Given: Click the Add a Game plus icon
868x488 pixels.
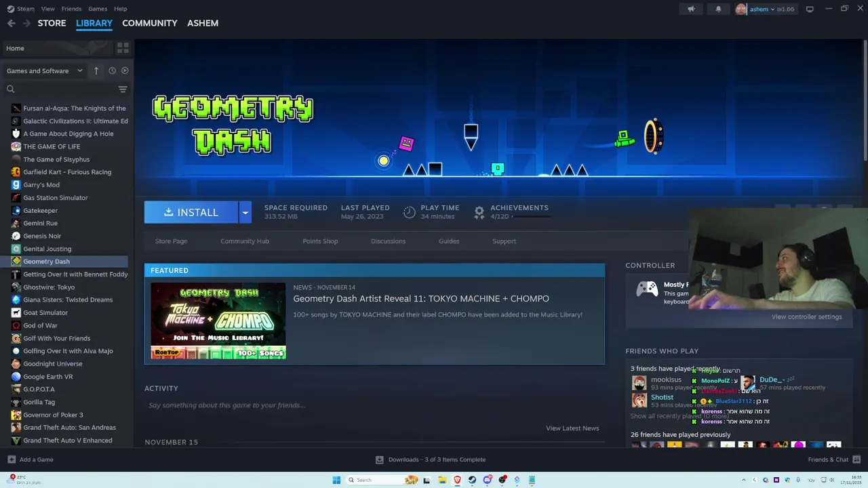Looking at the screenshot, I should point(12,460).
